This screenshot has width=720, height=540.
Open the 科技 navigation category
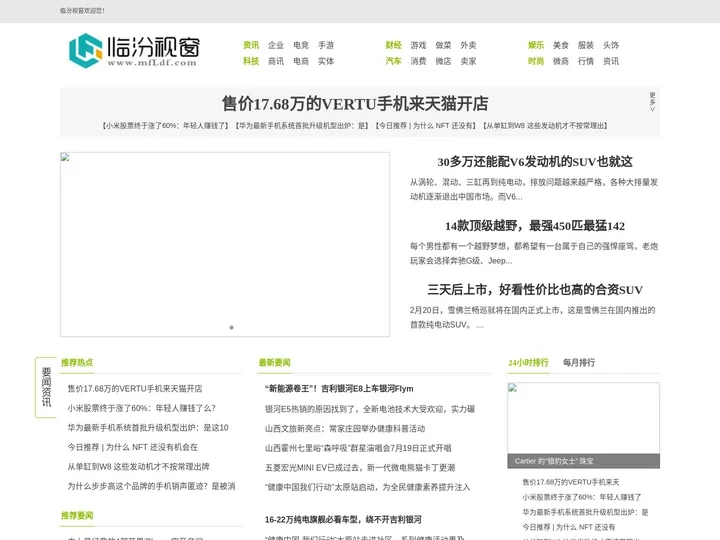coord(251,61)
